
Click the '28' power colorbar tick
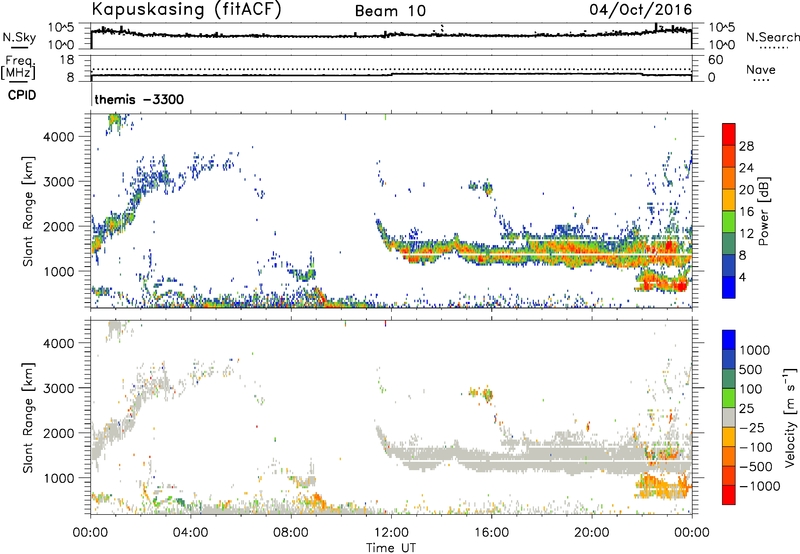tap(746, 146)
